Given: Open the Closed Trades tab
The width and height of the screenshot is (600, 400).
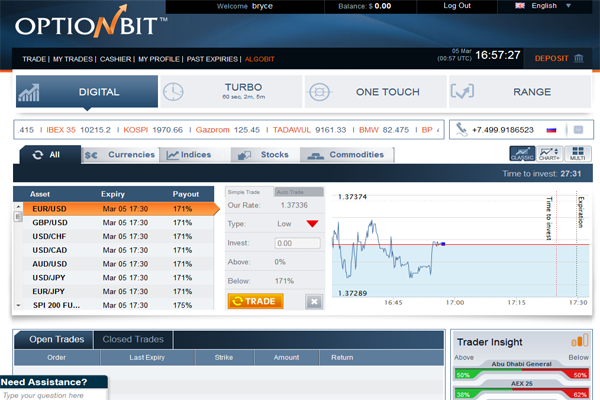Looking at the screenshot, I should coord(133,340).
